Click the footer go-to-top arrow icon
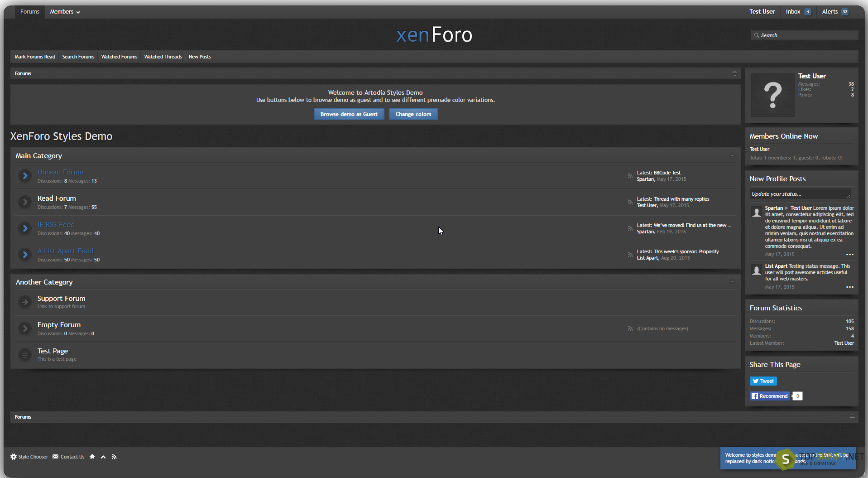 [103, 457]
